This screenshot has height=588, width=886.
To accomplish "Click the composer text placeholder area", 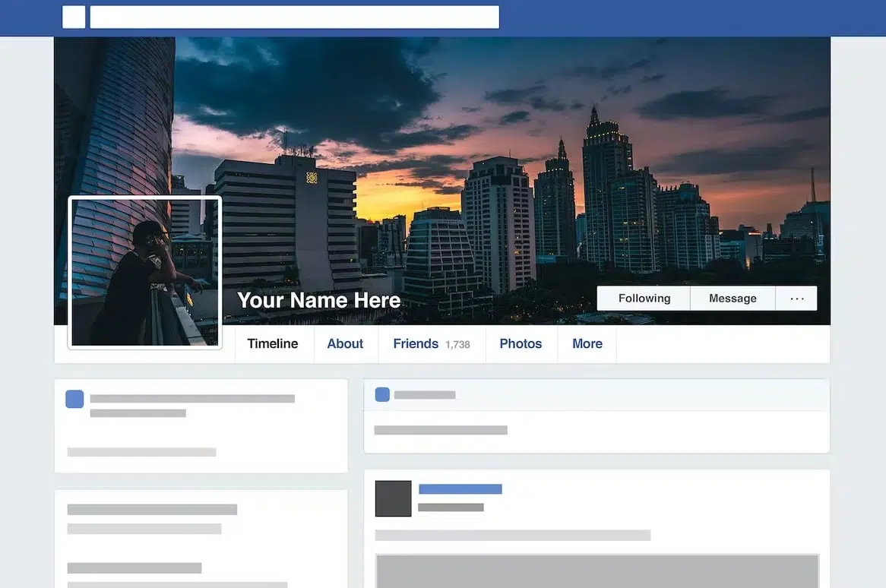I will click(x=441, y=430).
